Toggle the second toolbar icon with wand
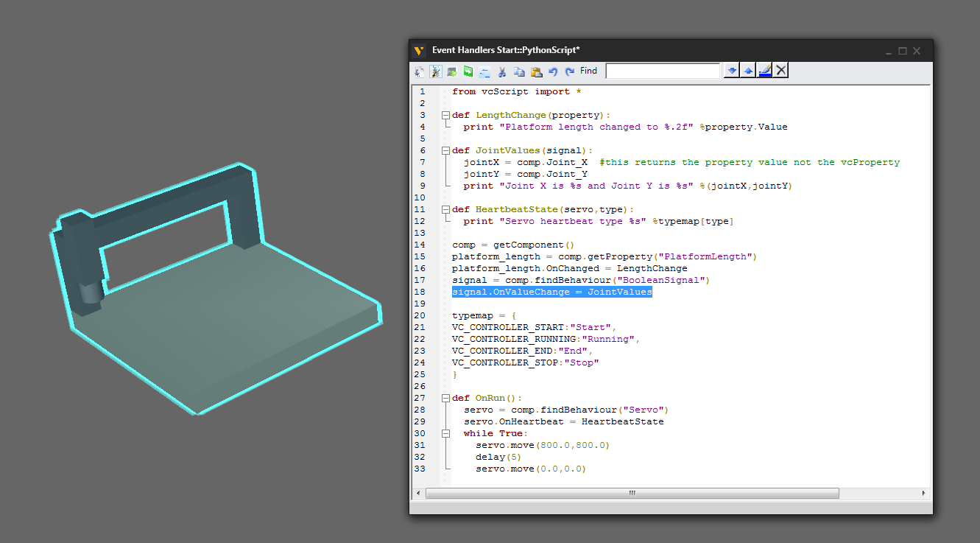 [435, 71]
